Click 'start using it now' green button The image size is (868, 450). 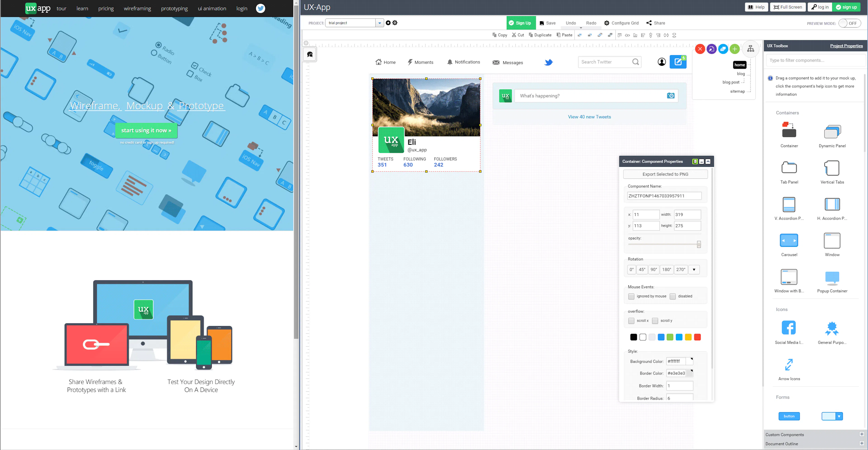click(x=146, y=130)
